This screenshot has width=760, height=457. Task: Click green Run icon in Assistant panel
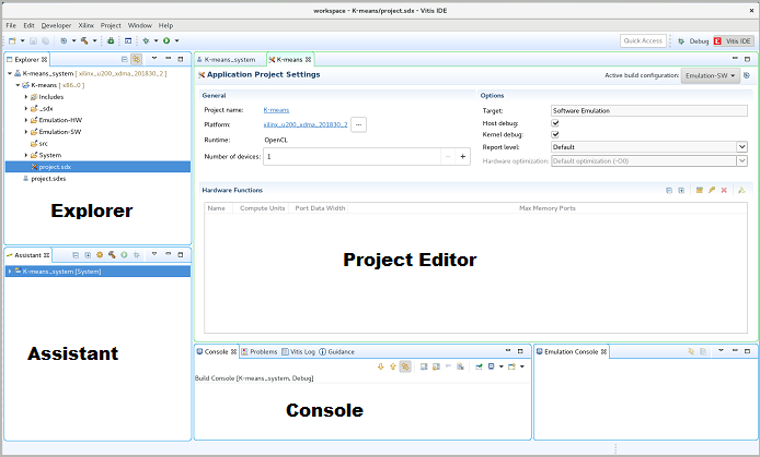click(124, 255)
